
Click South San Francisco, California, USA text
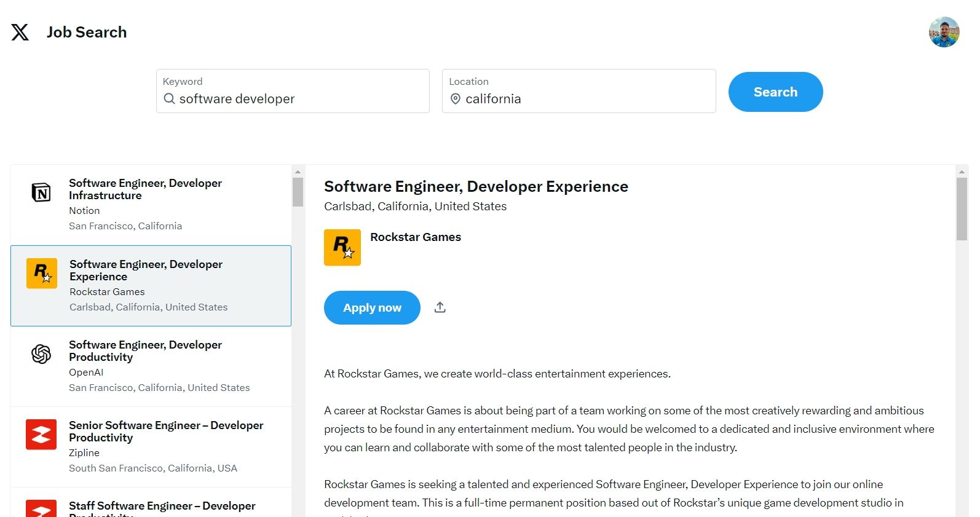tap(153, 468)
